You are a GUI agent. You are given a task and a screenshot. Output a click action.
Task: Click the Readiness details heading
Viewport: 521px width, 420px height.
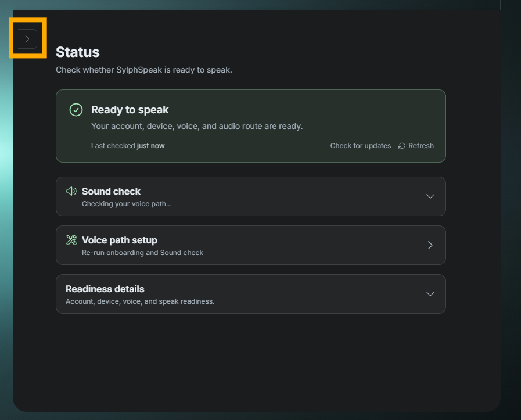(105, 289)
